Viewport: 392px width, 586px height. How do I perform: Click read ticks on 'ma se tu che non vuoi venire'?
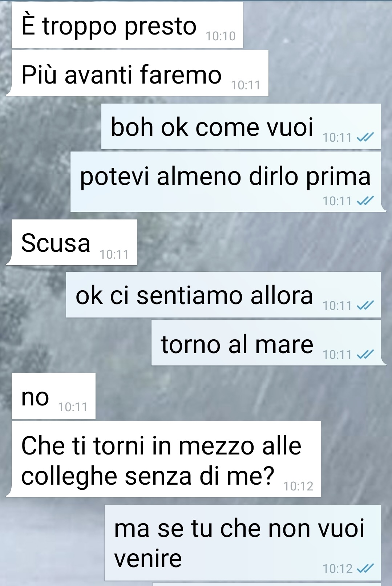pos(365,568)
